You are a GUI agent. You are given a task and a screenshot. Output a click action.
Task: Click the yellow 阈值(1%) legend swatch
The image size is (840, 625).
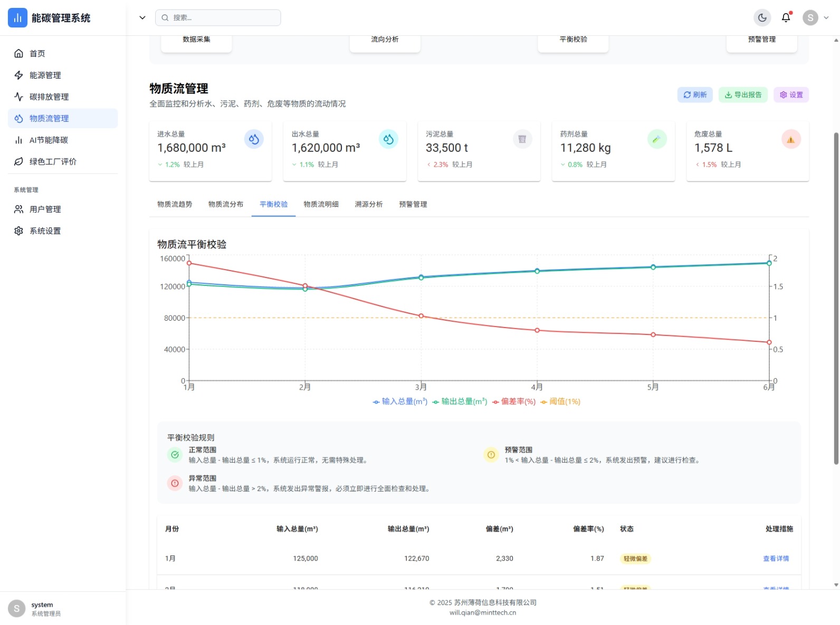click(x=543, y=402)
